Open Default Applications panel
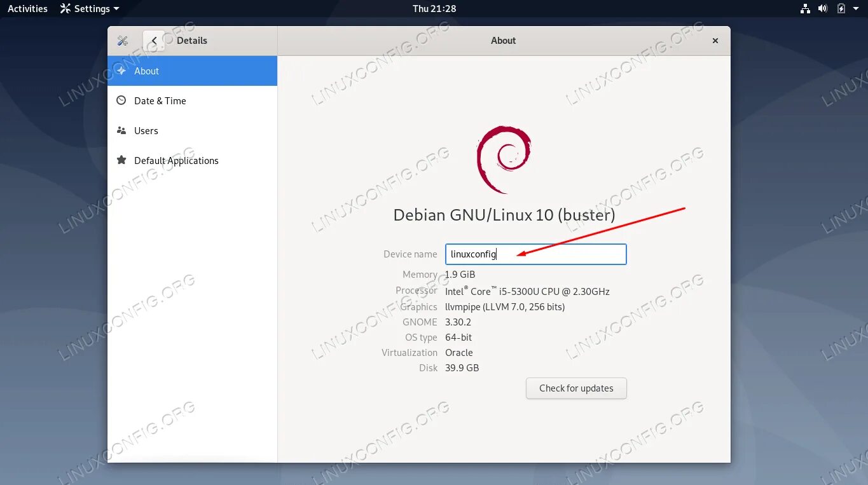Image resolution: width=868 pixels, height=485 pixels. [192, 160]
